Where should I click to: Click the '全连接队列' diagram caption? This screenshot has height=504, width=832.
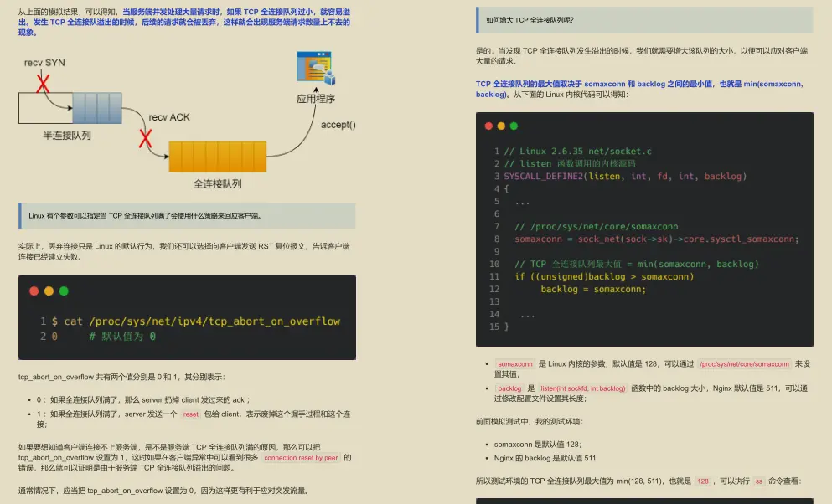pos(218,184)
